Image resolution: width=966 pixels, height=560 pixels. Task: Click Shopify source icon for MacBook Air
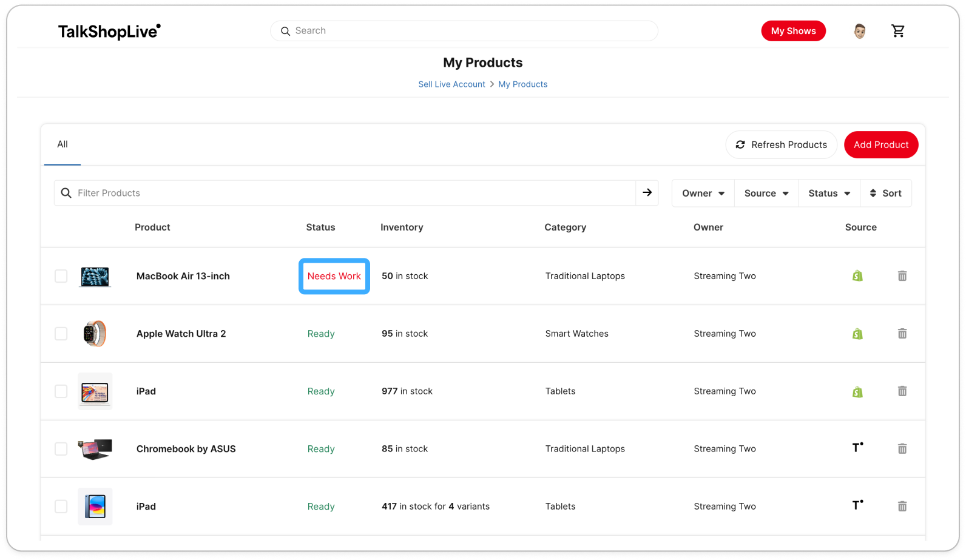pos(857,276)
